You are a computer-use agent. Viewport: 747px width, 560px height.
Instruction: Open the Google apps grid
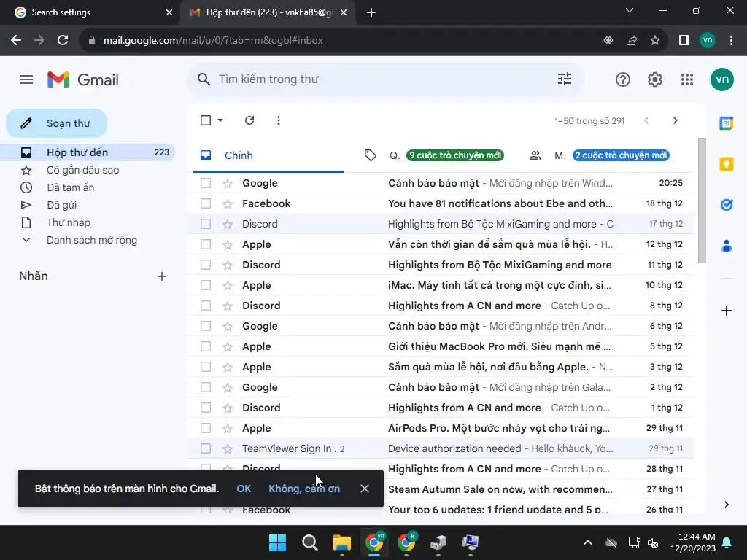click(687, 79)
